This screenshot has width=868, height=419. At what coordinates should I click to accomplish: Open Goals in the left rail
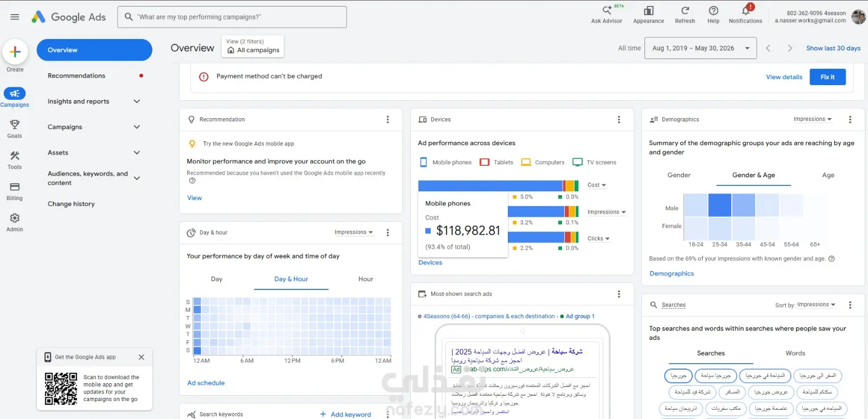click(15, 128)
